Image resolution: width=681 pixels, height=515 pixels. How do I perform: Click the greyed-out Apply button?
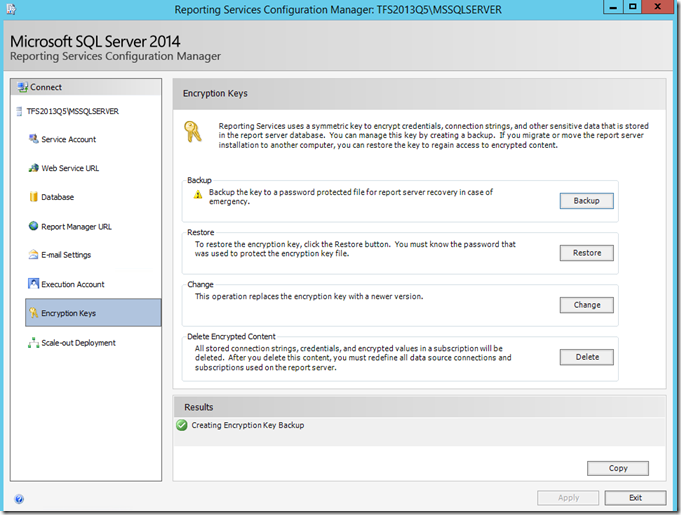click(x=568, y=498)
